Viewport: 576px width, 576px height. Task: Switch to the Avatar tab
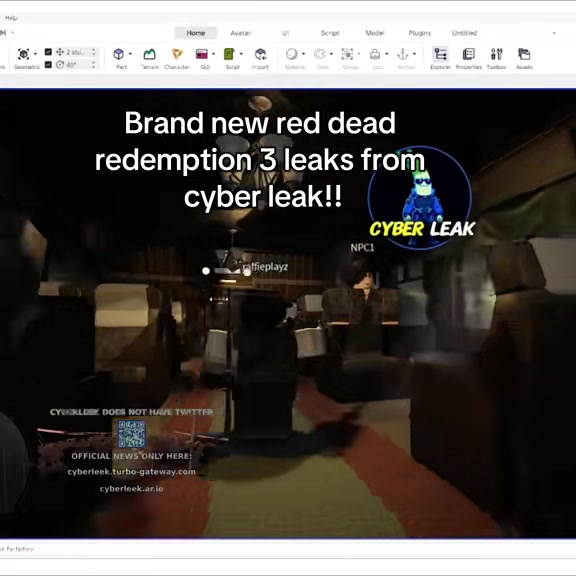[241, 33]
